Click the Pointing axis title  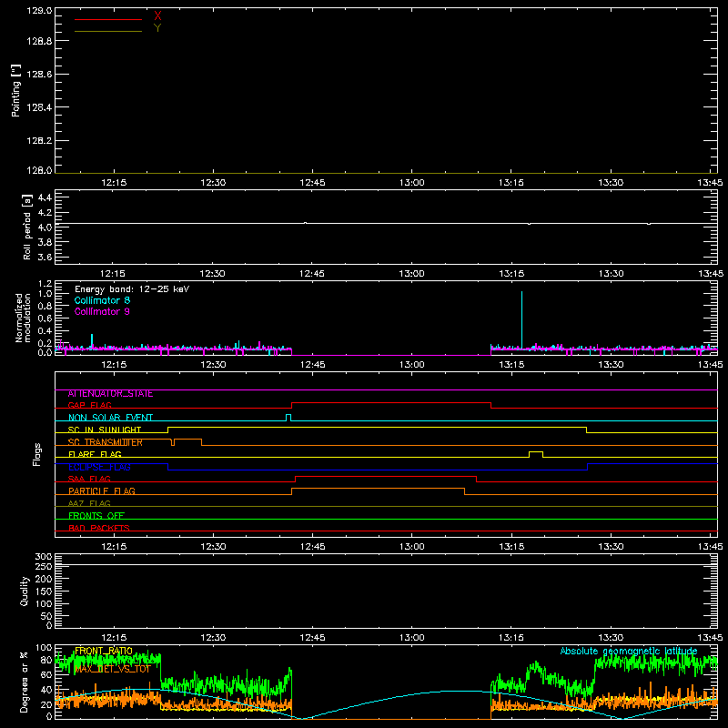coord(15,91)
